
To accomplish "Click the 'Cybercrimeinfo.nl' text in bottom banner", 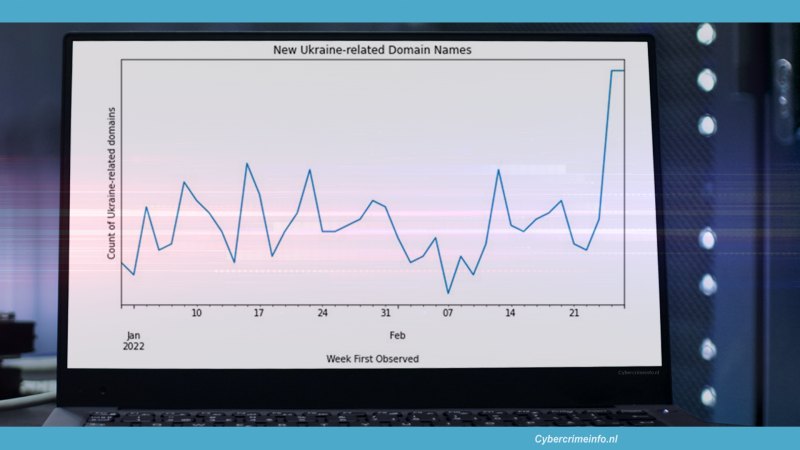I will pos(576,439).
